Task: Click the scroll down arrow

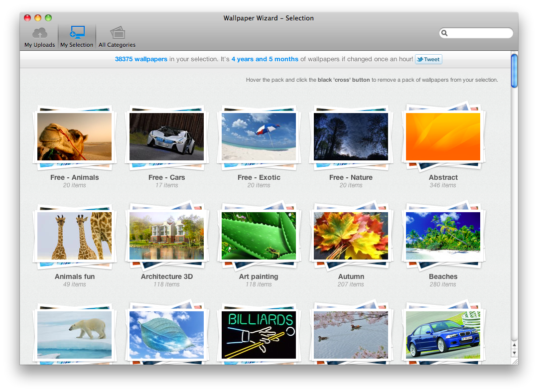Action: click(514, 353)
